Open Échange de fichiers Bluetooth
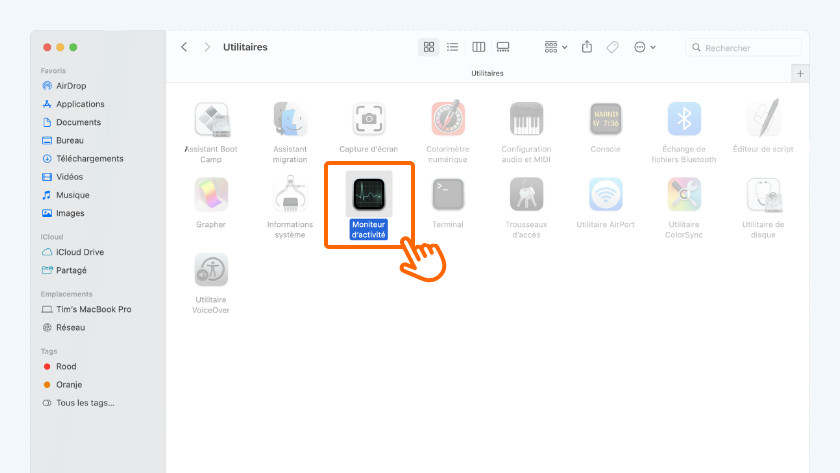 684,119
